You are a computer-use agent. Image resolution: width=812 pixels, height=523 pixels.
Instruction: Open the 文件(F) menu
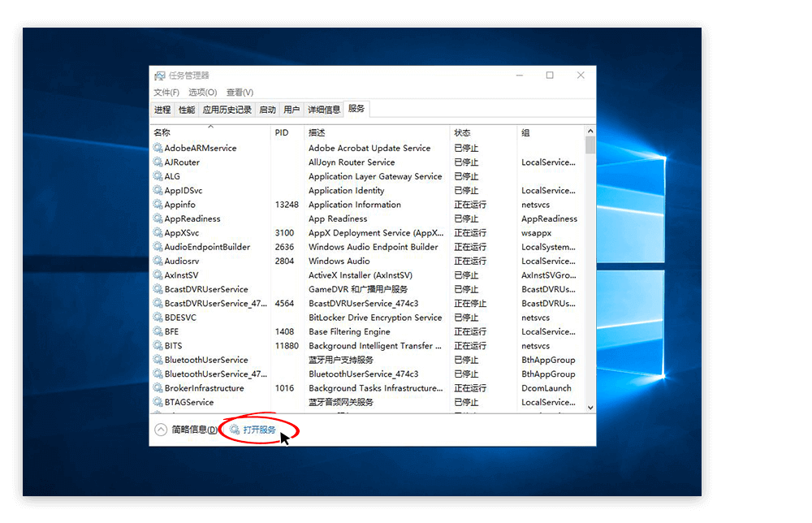[166, 92]
